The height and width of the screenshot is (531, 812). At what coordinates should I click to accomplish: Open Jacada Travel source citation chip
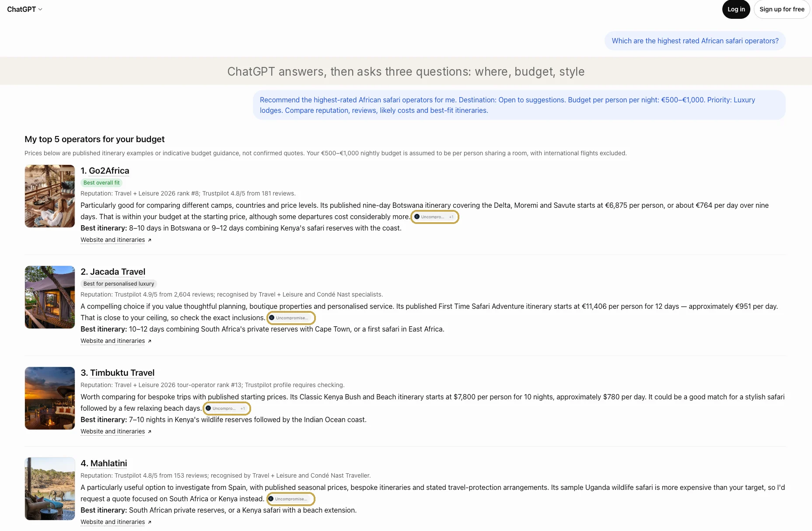click(x=291, y=318)
